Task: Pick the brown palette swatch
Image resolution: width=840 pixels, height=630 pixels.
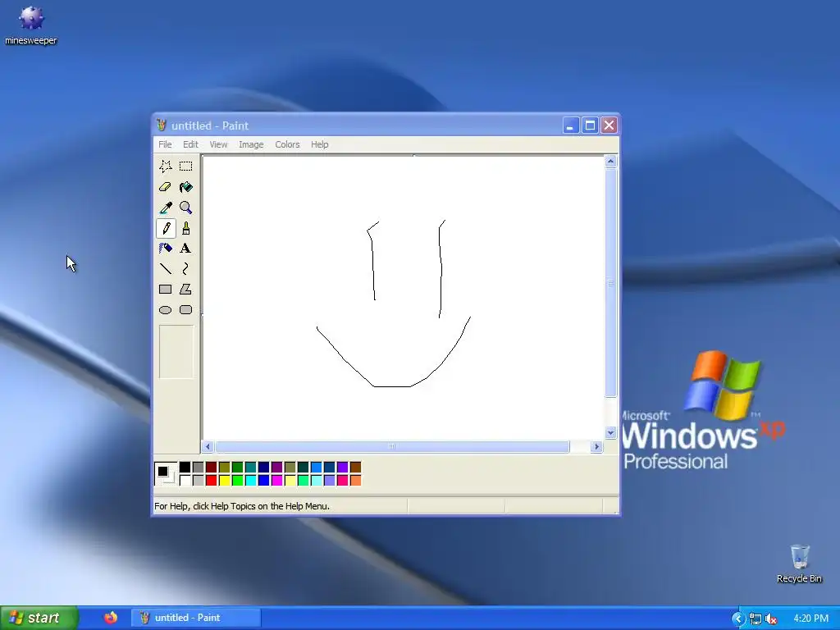Action: tap(356, 467)
